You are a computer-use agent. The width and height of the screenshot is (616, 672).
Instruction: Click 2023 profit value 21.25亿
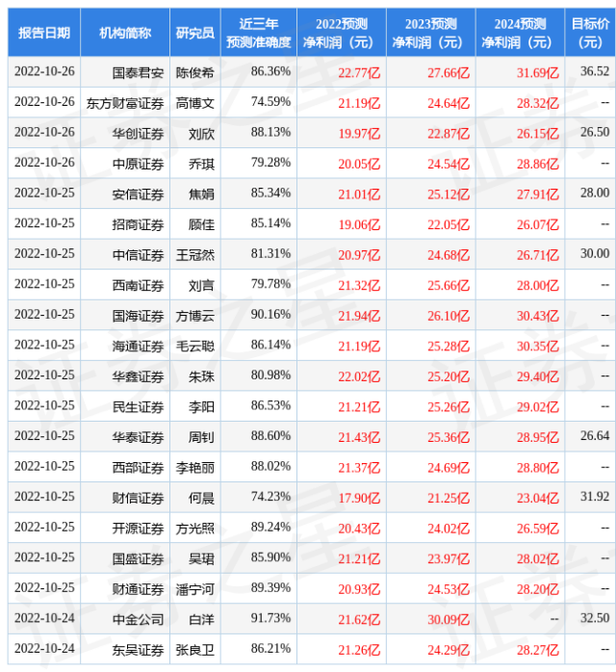[449, 498]
